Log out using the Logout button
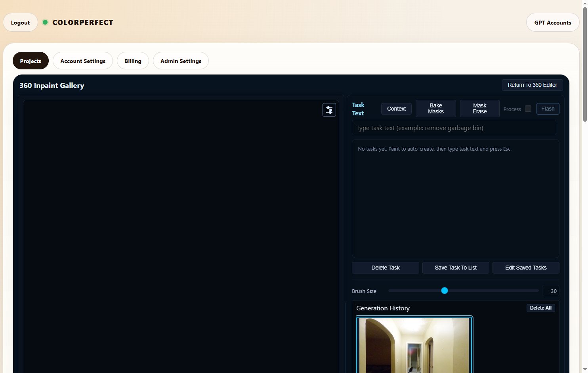Image resolution: width=588 pixels, height=373 pixels. (20, 22)
